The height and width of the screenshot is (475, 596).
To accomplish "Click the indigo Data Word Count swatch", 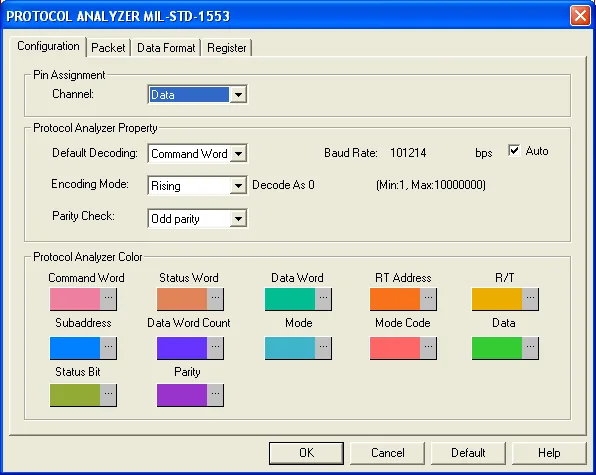I will click(x=182, y=348).
